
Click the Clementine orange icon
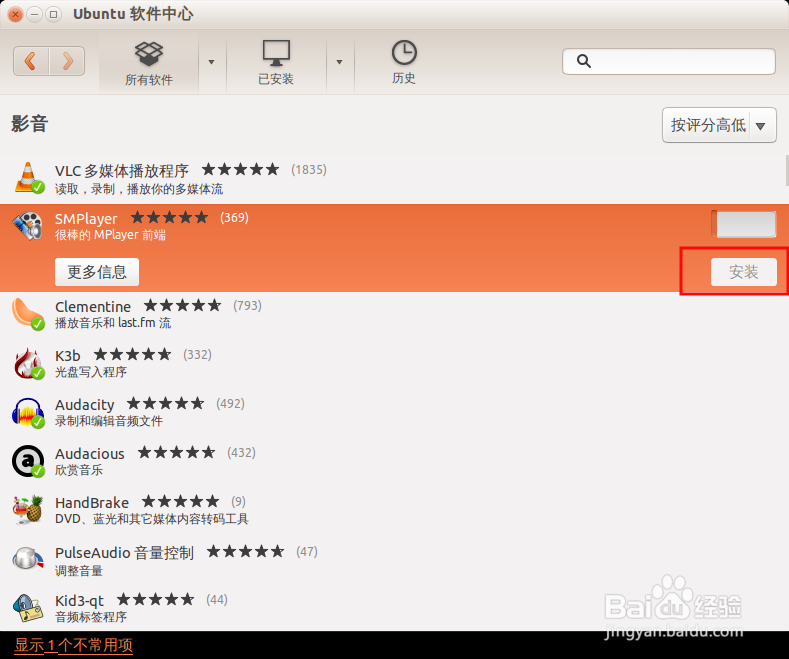(x=28, y=314)
